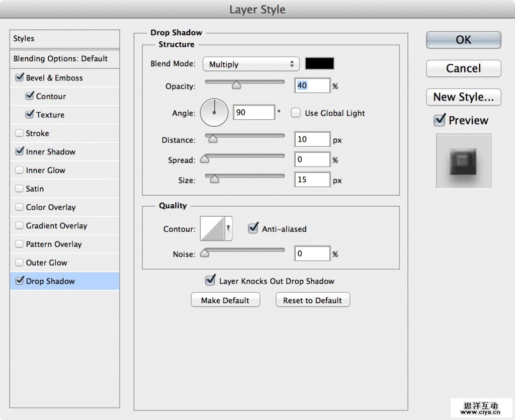This screenshot has width=515, height=420.
Task: Click the Distance value input field
Action: click(x=312, y=139)
